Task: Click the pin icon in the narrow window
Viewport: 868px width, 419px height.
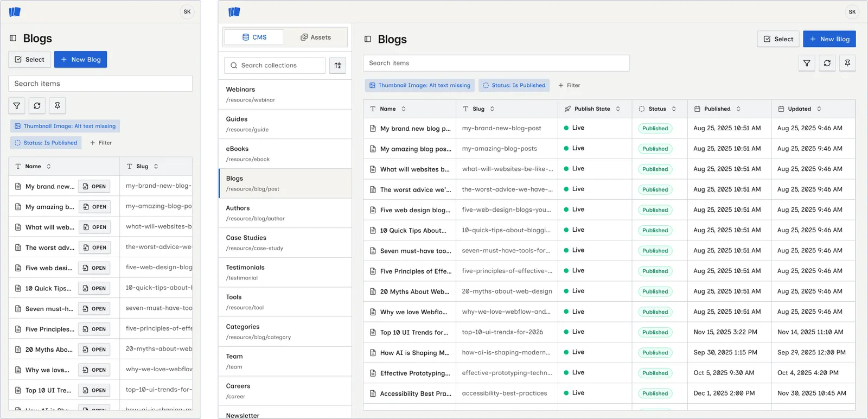Action: pos(57,106)
